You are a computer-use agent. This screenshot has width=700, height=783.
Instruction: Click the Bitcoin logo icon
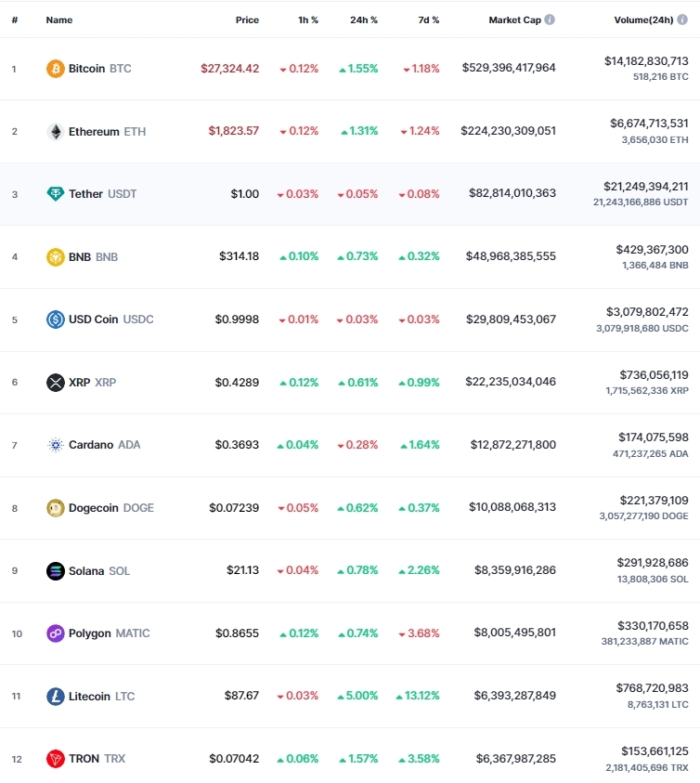pyautogui.click(x=56, y=69)
